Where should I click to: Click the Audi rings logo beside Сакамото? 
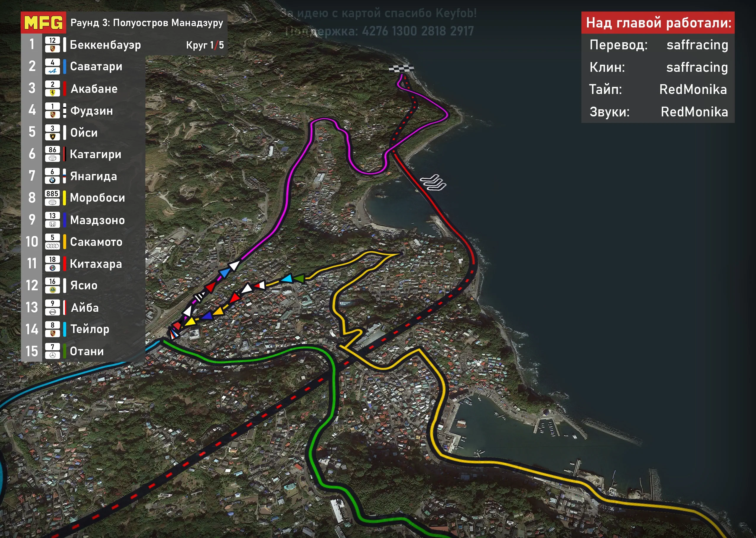click(52, 246)
